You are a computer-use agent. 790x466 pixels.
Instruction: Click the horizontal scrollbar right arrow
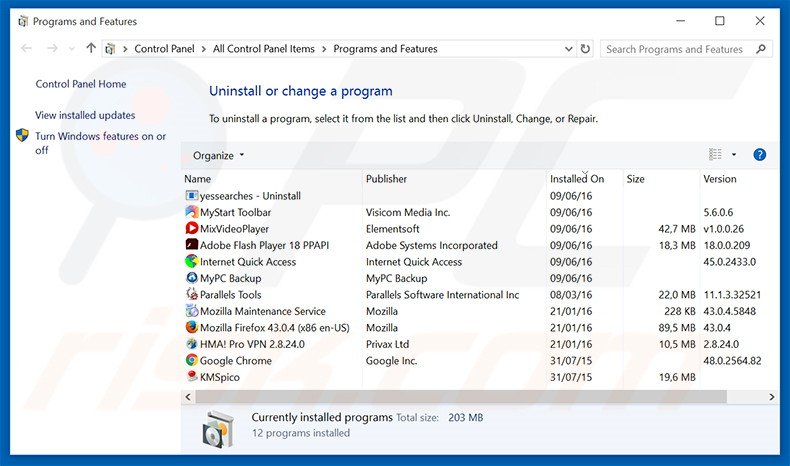[771, 397]
